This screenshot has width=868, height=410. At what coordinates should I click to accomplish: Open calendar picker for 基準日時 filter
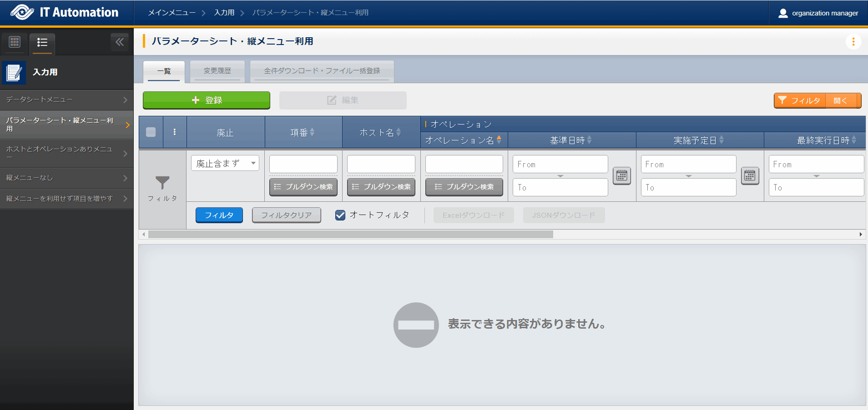621,175
